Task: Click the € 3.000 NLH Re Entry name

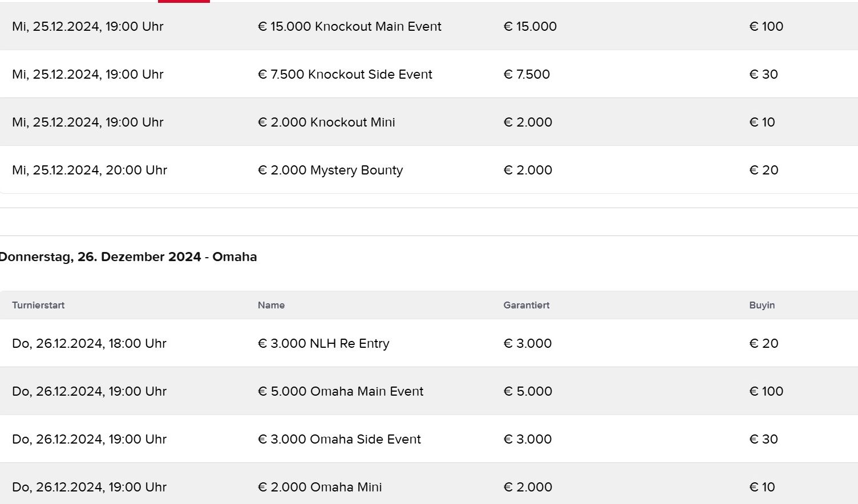Action: point(323,343)
